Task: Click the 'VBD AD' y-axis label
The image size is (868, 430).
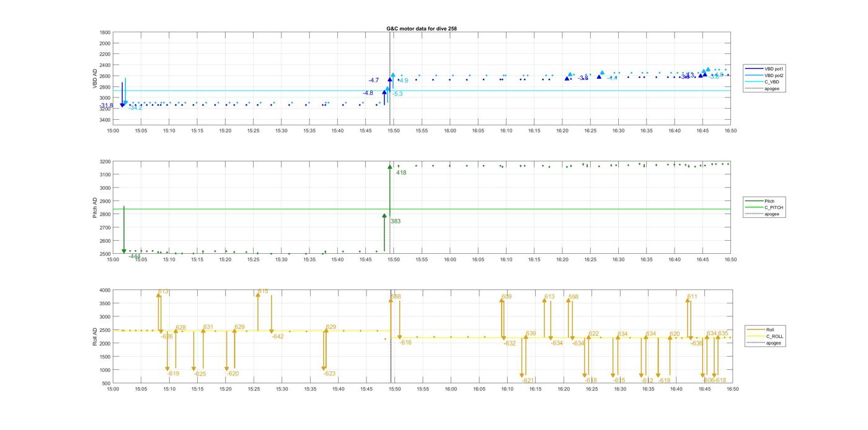Action: tap(95, 78)
